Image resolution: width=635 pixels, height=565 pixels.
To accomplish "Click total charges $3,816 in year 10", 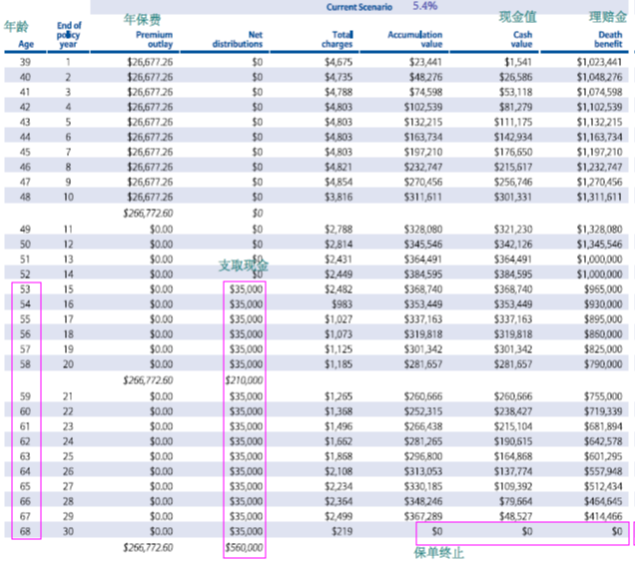I will (x=338, y=197).
